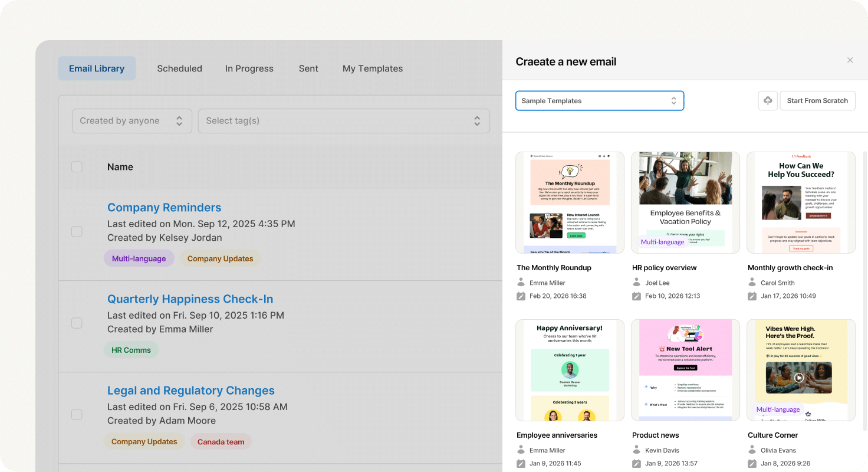Click the person icon next to Emma Miller
Image resolution: width=868 pixels, height=472 pixels.
coord(521,282)
